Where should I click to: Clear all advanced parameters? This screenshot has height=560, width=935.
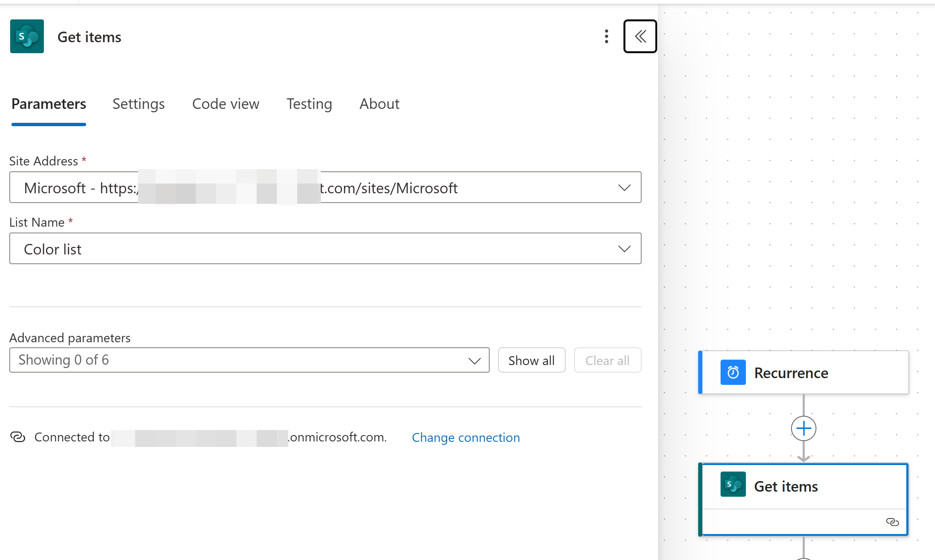click(x=607, y=360)
